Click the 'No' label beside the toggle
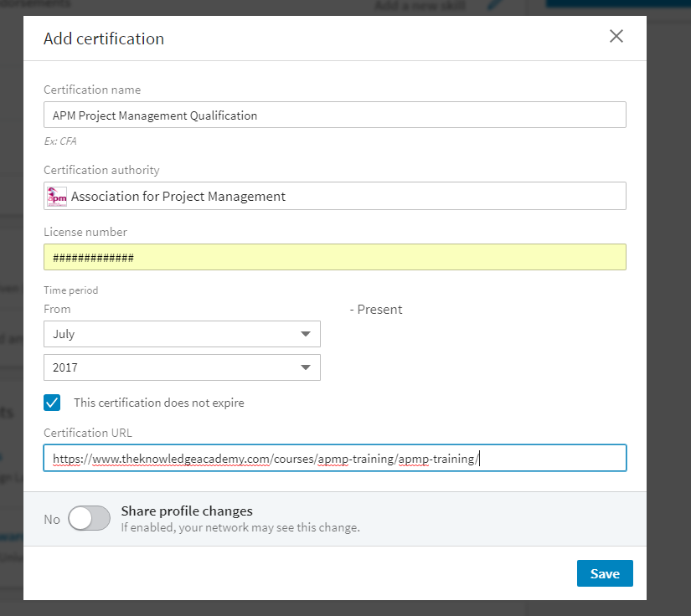The width and height of the screenshot is (691, 616). [x=52, y=520]
